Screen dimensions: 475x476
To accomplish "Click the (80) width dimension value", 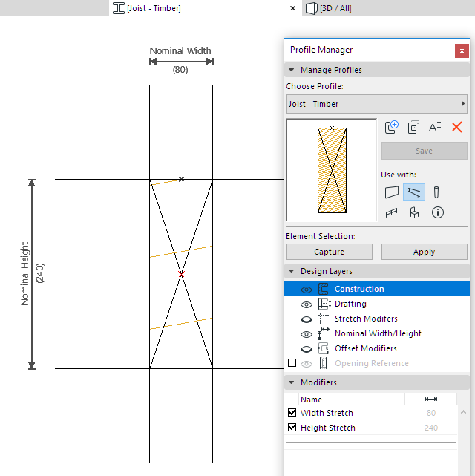I will click(180, 70).
